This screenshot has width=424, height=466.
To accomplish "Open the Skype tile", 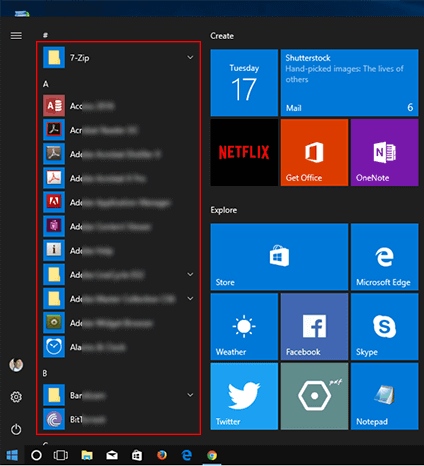I will [x=385, y=327].
